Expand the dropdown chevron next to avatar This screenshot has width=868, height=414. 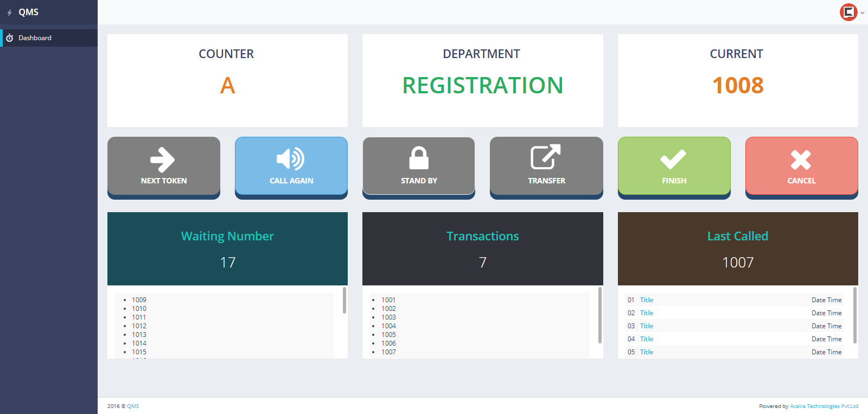863,13
